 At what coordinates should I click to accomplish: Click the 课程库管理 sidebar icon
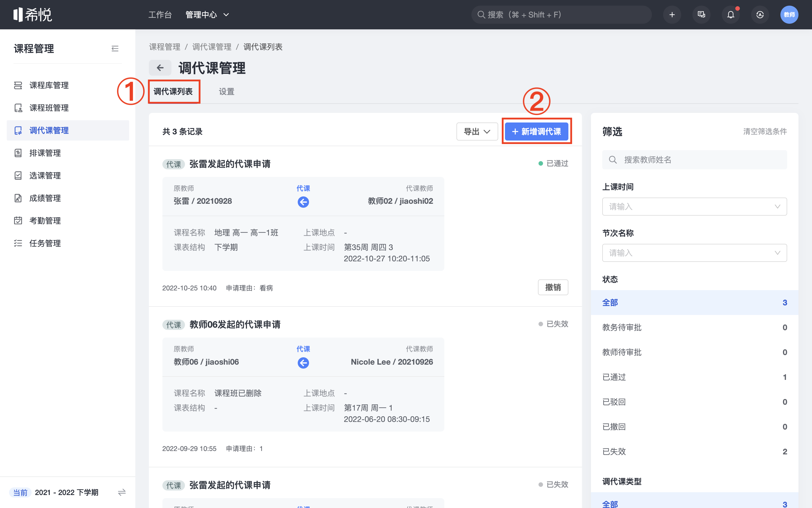(18, 85)
